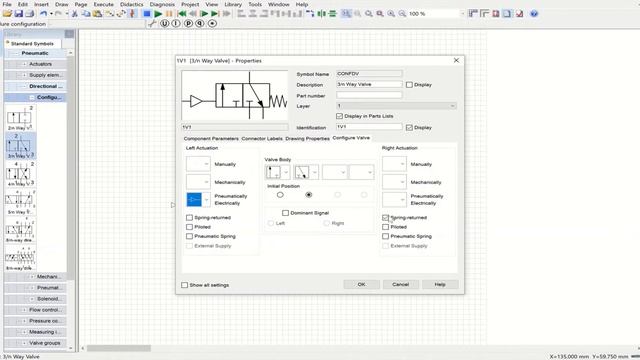Image resolution: width=640 pixels, height=360 pixels.
Task: Open Right Actuation Mechanically dropdown
Action: coord(394,182)
